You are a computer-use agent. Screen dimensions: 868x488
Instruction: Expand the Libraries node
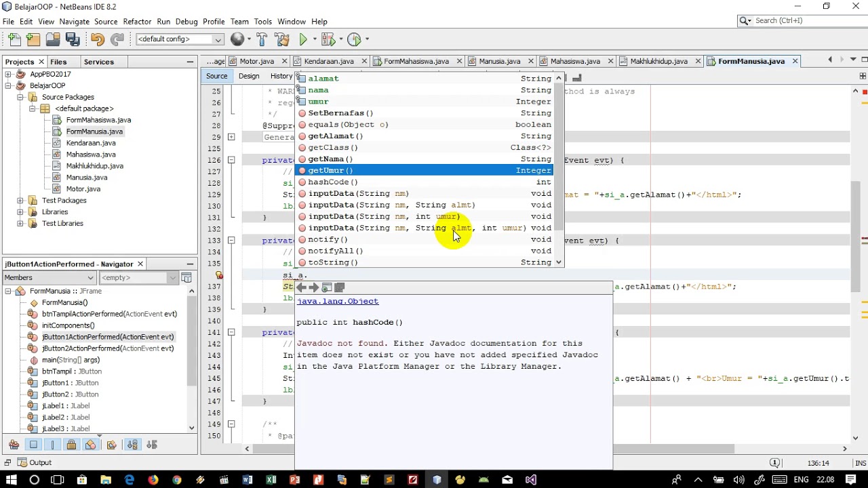click(20, 212)
